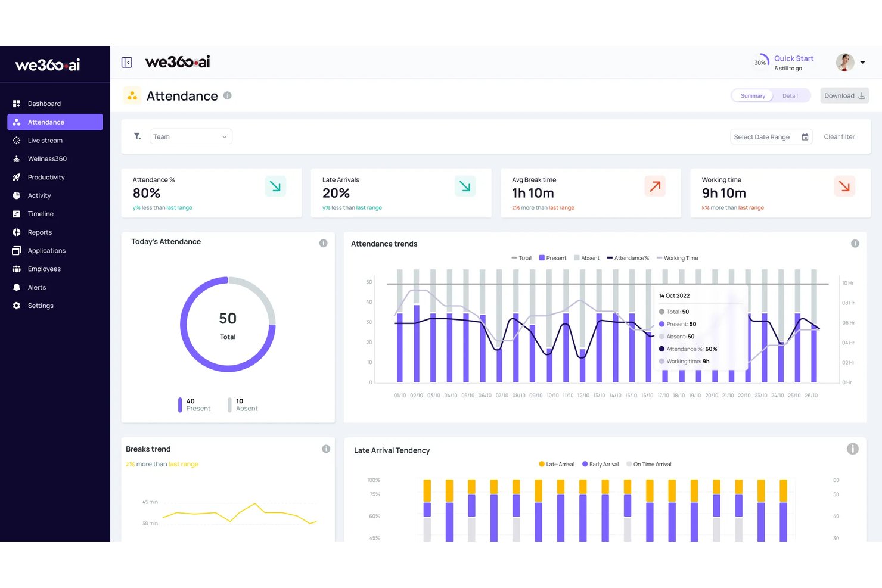Switch to Summary view
This screenshot has width=882, height=588.
753,96
